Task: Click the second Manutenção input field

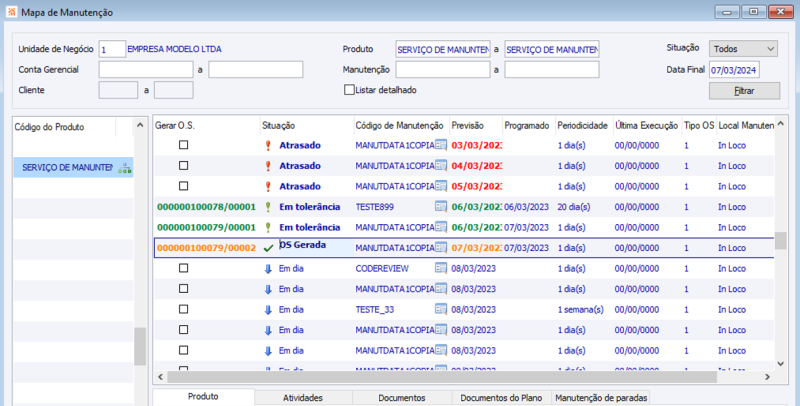Action: pos(552,69)
